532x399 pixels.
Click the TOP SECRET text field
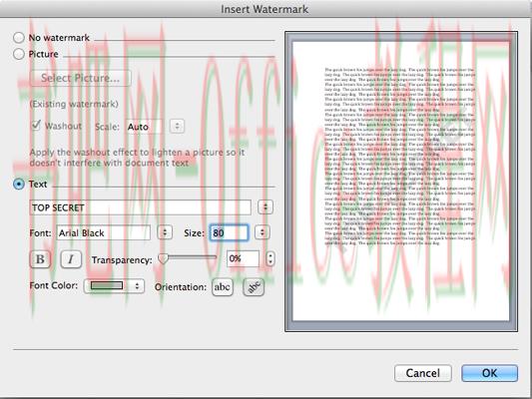pyautogui.click(x=140, y=207)
